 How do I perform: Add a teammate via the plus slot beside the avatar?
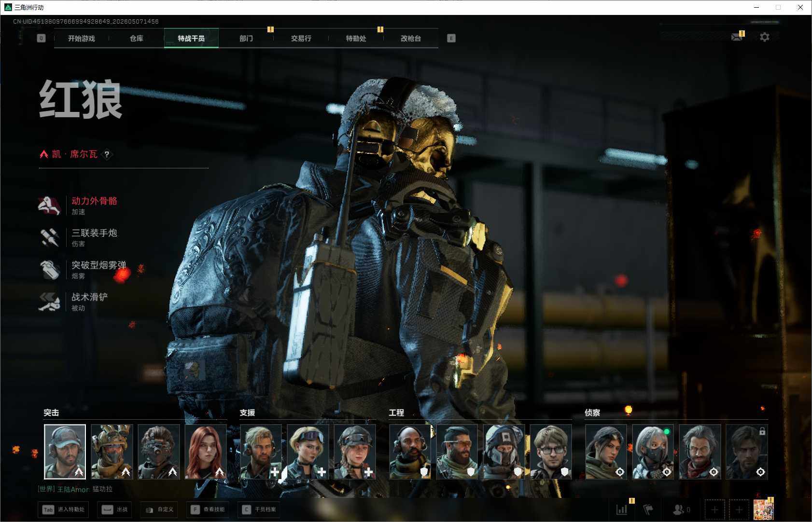tap(739, 509)
